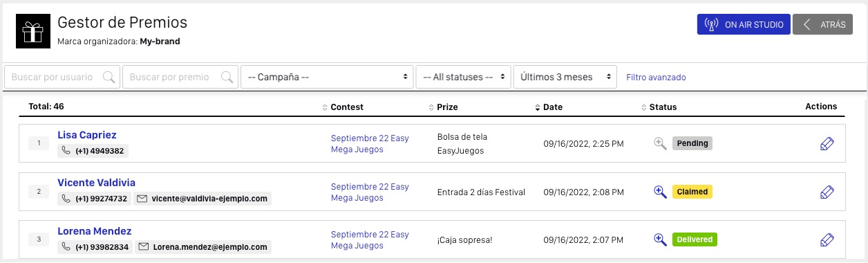Image resolution: width=868 pixels, height=263 pixels.
Task: Open Lisa Capriez user profile link
Action: (x=87, y=135)
